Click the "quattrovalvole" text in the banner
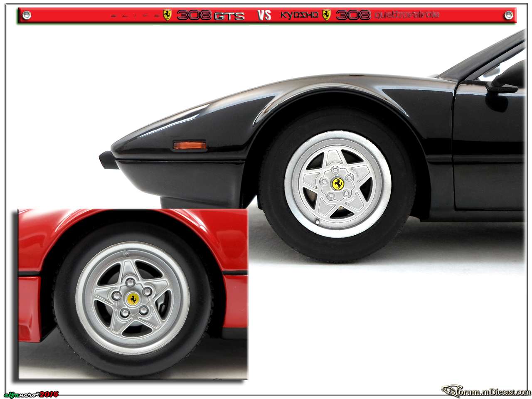This screenshot has width=532, height=399. 407,15
